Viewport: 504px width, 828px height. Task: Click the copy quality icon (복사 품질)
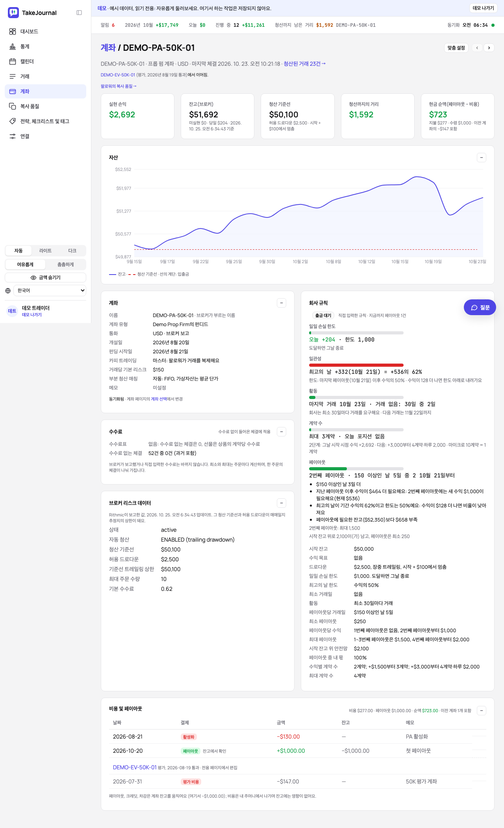[13, 106]
